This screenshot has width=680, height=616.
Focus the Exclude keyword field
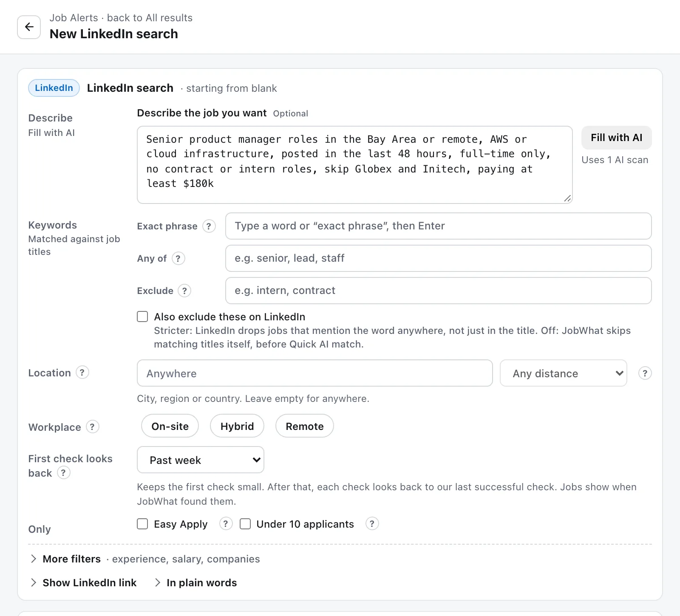[x=439, y=291]
